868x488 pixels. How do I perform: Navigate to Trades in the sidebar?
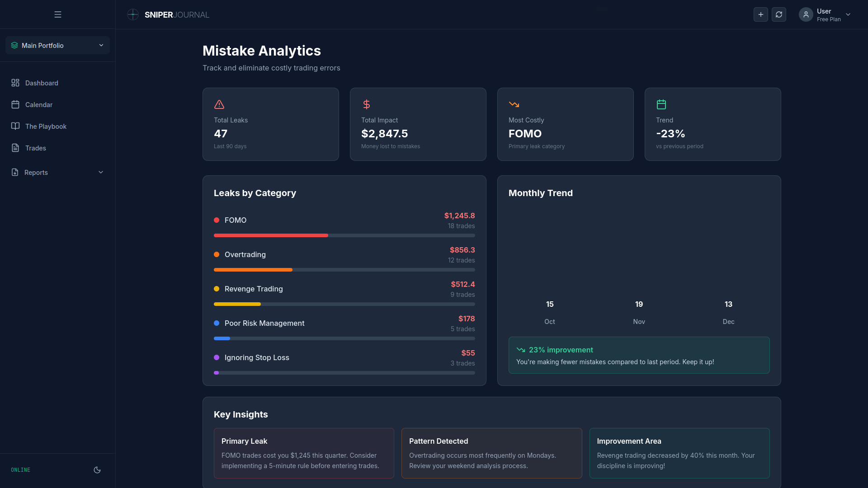(57, 148)
